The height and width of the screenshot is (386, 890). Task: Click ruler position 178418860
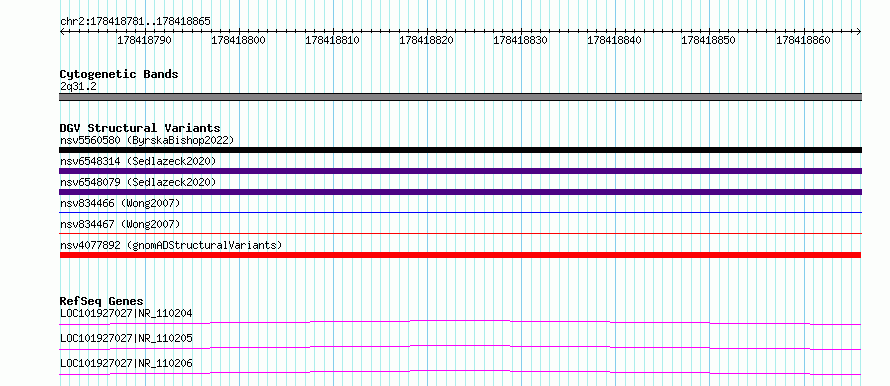click(x=803, y=40)
